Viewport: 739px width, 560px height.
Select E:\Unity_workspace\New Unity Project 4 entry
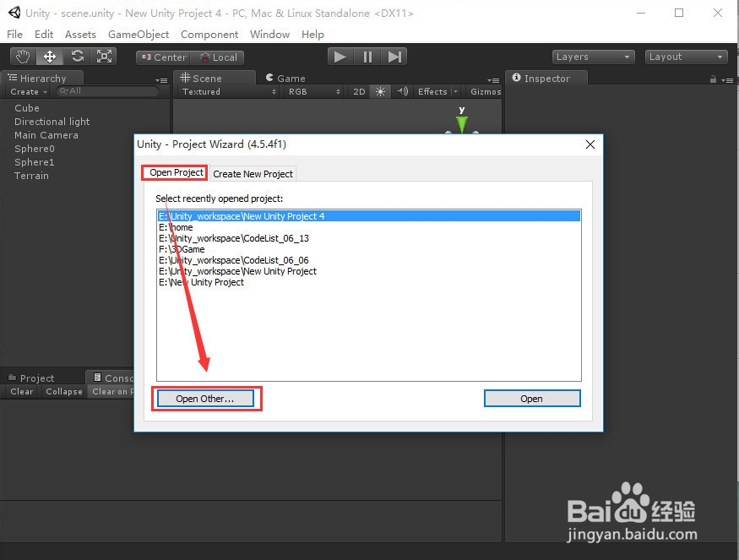tap(368, 216)
